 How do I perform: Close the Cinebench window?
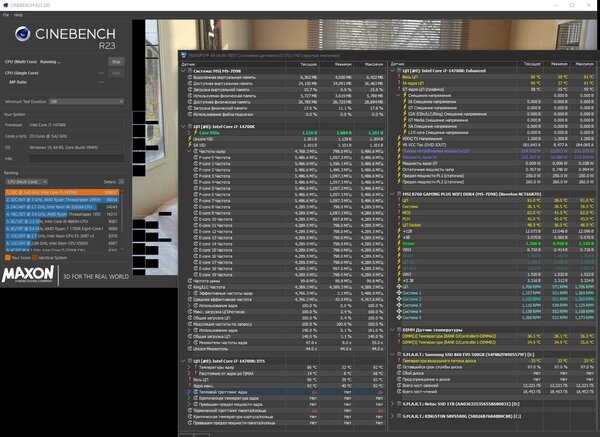click(x=589, y=5)
